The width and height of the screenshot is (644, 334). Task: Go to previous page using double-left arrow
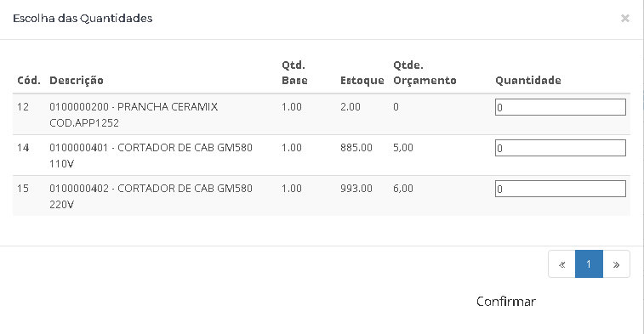point(561,264)
